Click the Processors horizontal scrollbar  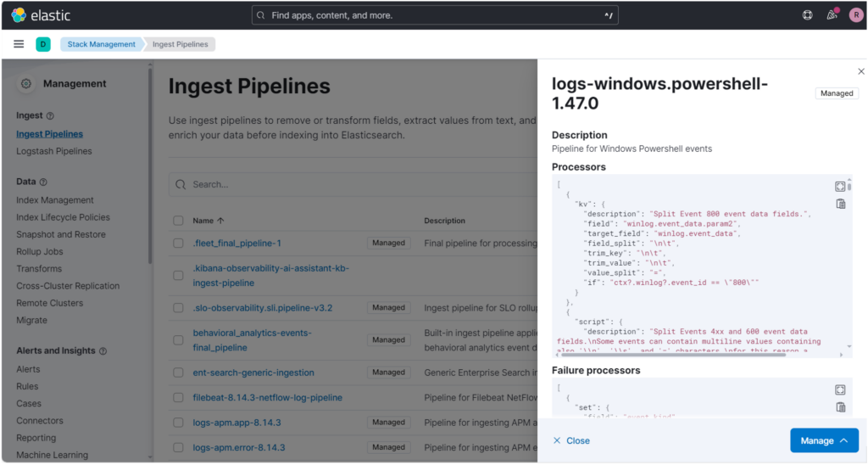(674, 355)
